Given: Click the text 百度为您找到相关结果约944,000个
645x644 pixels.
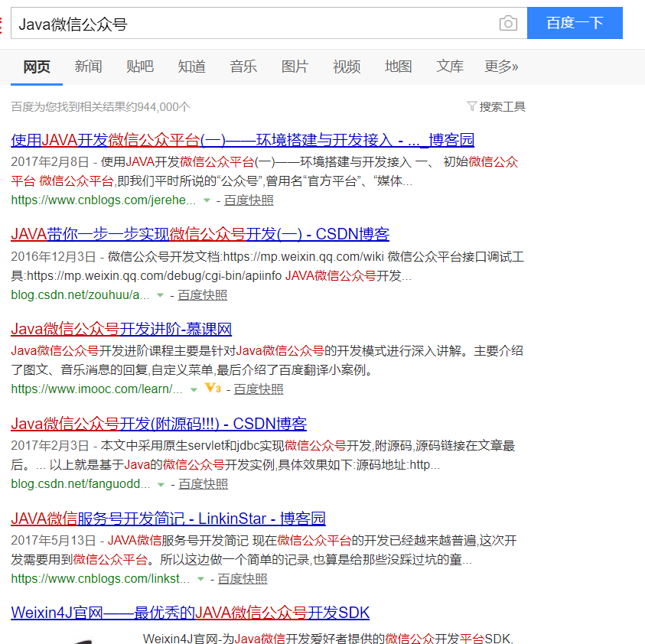Looking at the screenshot, I should point(101,107).
